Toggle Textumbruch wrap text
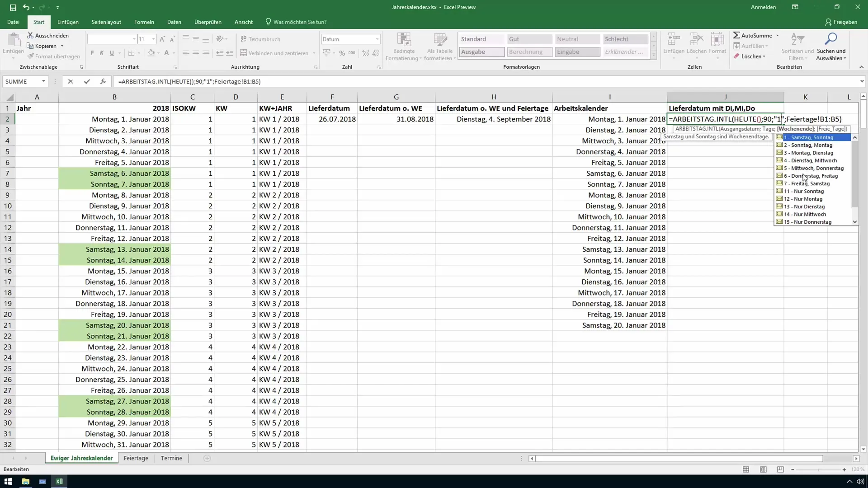Image resolution: width=868 pixels, height=488 pixels. 260,39
